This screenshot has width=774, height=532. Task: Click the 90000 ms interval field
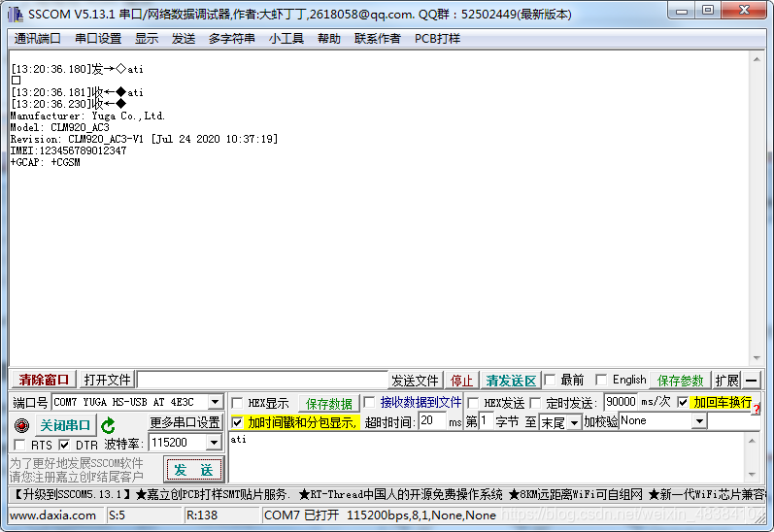(621, 402)
